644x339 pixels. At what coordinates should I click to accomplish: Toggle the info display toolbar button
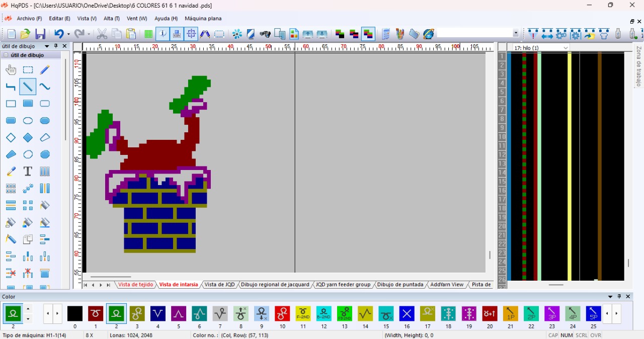pos(163,34)
